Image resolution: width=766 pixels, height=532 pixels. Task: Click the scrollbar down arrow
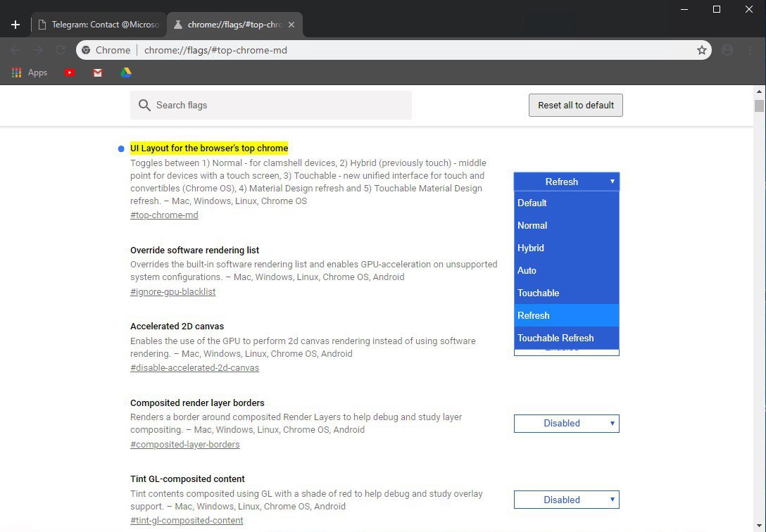point(759,526)
